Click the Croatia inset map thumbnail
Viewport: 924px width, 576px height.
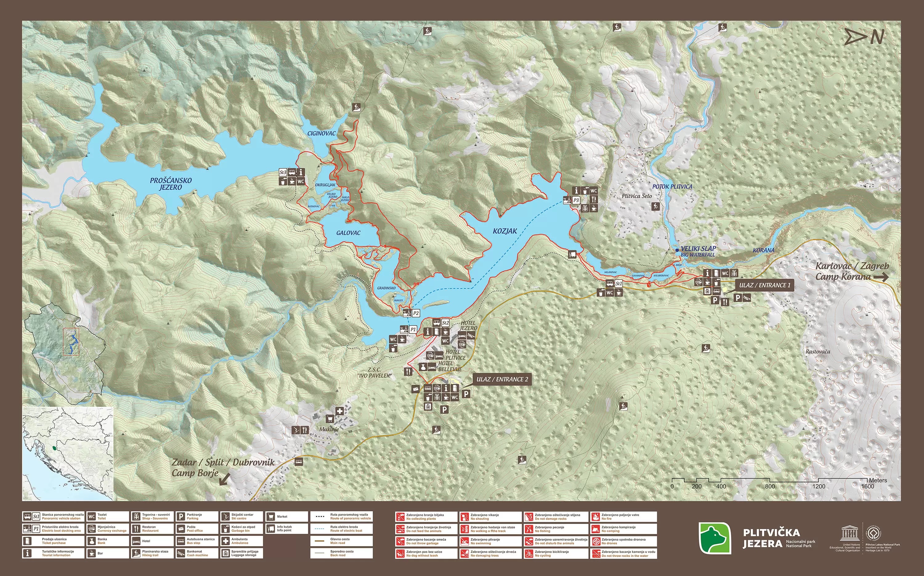coord(68,453)
